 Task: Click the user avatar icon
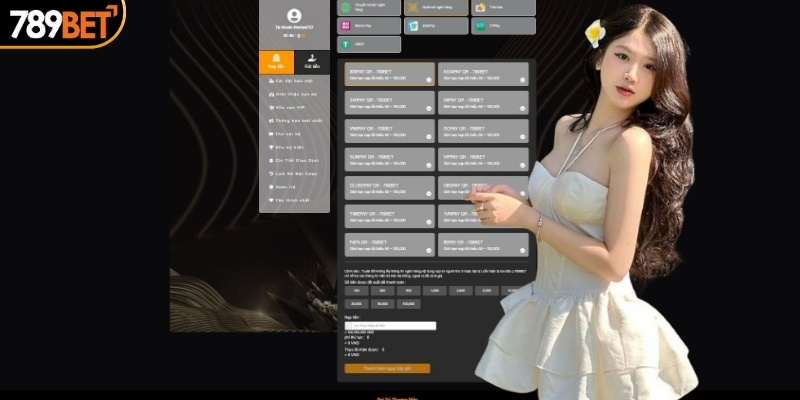[x=293, y=15]
